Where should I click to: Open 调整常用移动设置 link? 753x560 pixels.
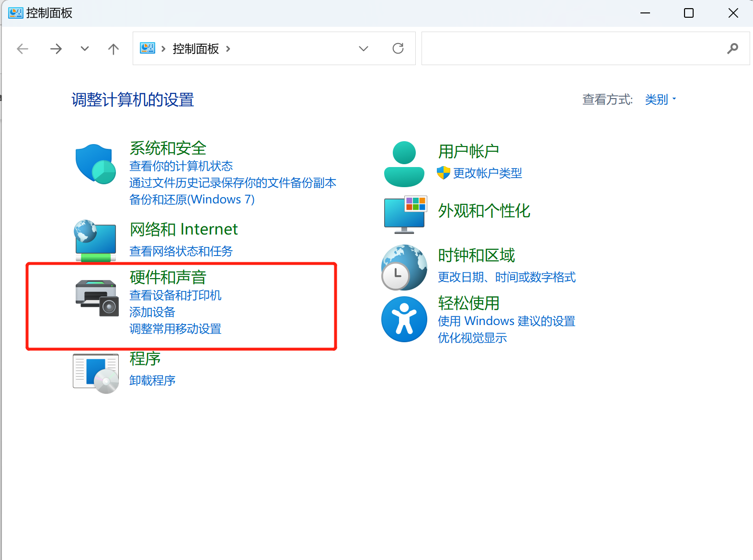[175, 329]
